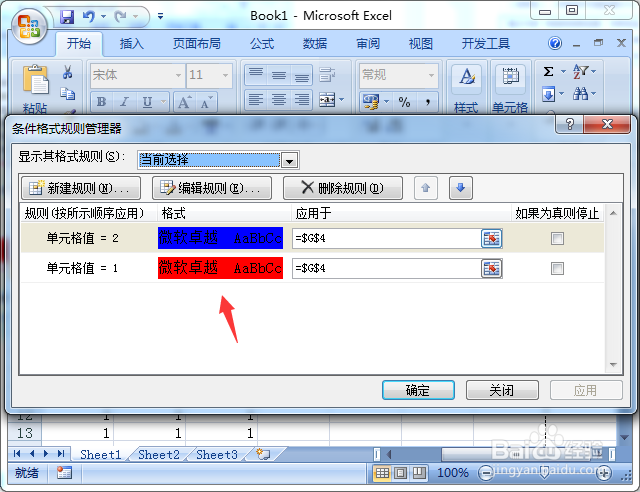Click the blue format preview of rule value 2
Screen dimensions: 640x492
click(220, 238)
